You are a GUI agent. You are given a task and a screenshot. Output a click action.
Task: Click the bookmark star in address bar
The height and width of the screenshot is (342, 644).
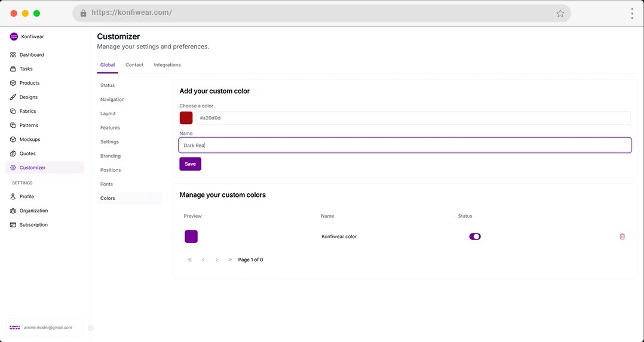(x=560, y=14)
